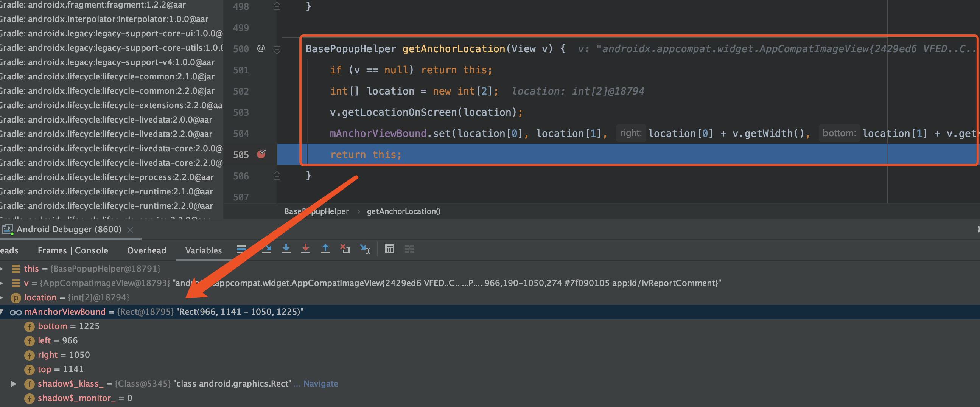
Task: Click the Android Debugger tool window icon
Action: [x=8, y=229]
